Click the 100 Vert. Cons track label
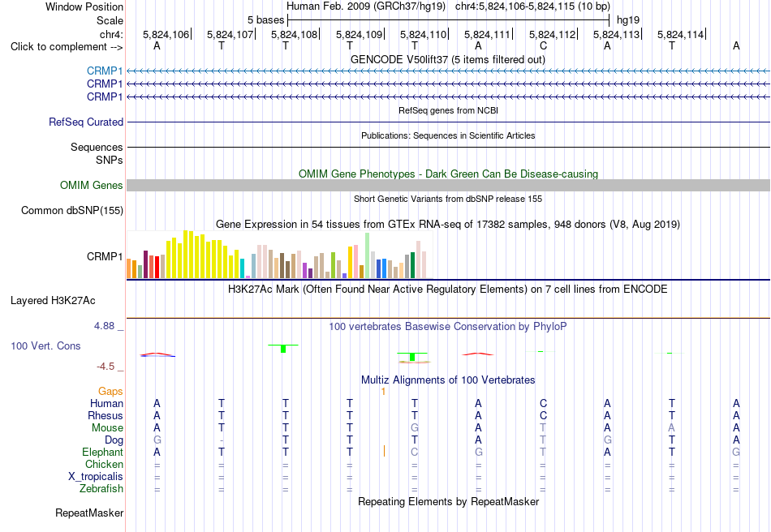This screenshot has height=532, width=771. 45,345
